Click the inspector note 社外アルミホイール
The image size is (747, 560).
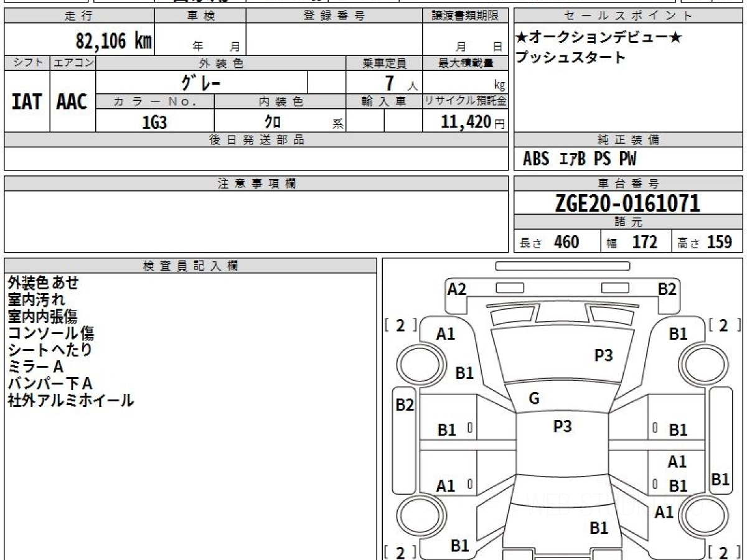pyautogui.click(x=70, y=400)
